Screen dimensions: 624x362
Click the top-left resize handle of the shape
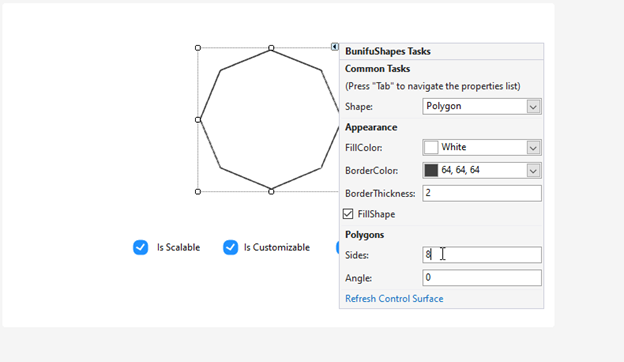tap(198, 48)
